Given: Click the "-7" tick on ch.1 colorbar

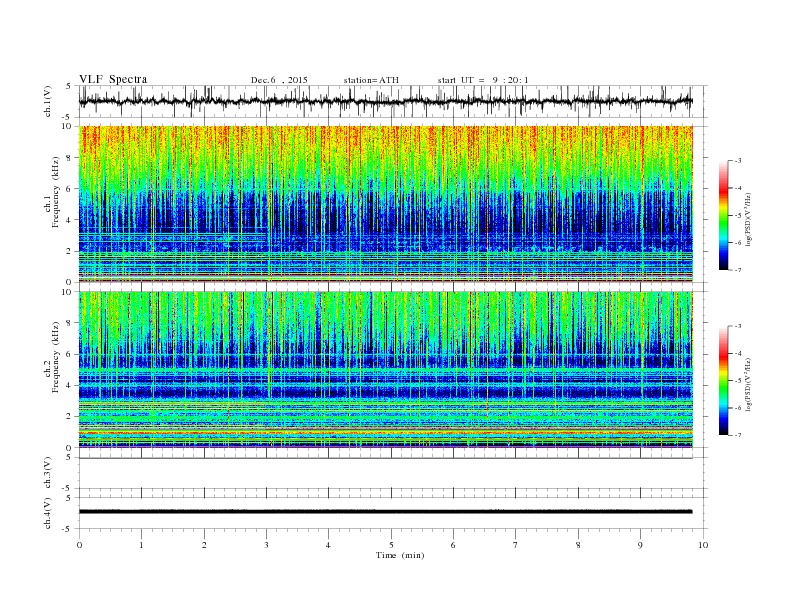Looking at the screenshot, I should pos(737,270).
